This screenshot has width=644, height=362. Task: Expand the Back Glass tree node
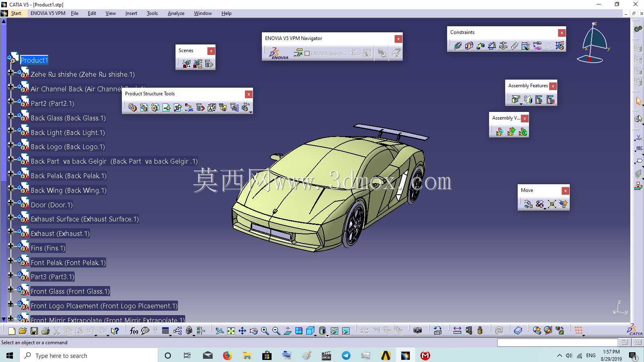coord(11,116)
